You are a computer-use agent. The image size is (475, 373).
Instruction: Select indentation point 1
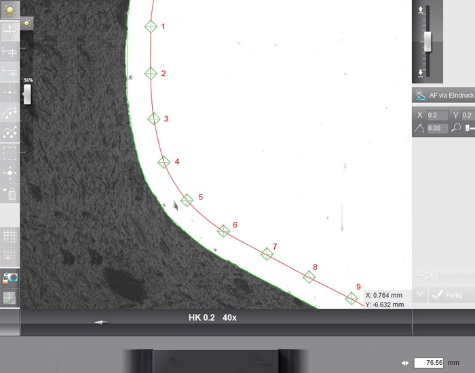[x=151, y=26]
